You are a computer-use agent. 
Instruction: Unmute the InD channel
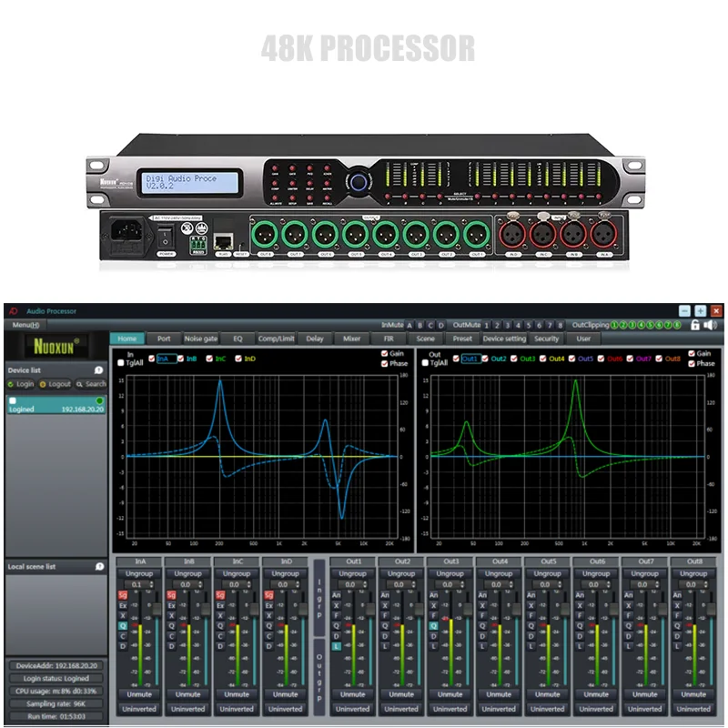click(284, 694)
